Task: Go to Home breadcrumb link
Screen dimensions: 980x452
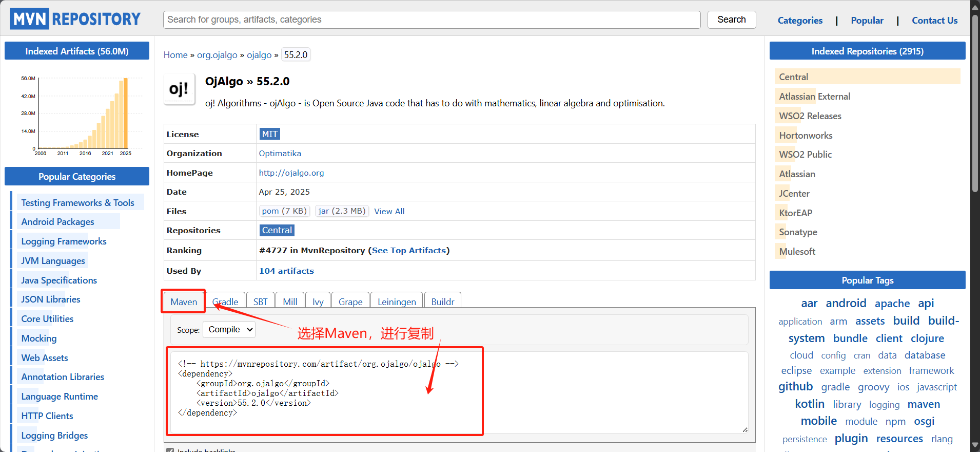Action: pyautogui.click(x=175, y=55)
